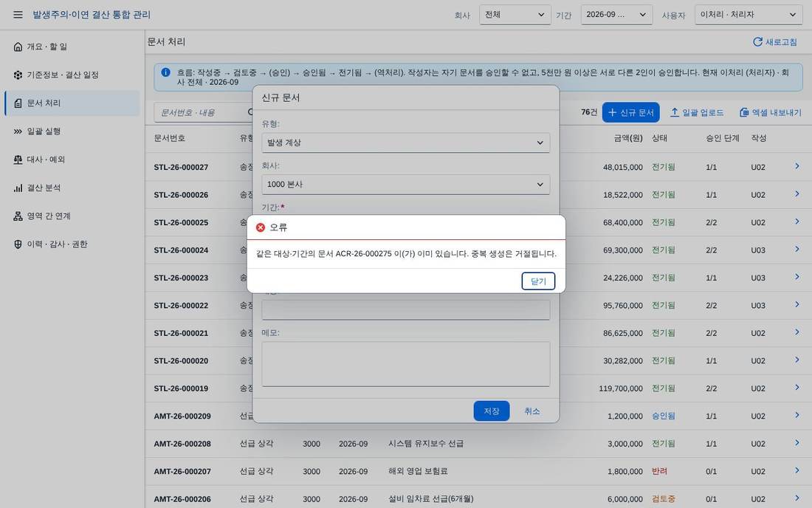Open 영역 간 연계 sidebar item
The height and width of the screenshot is (508, 812).
72,216
